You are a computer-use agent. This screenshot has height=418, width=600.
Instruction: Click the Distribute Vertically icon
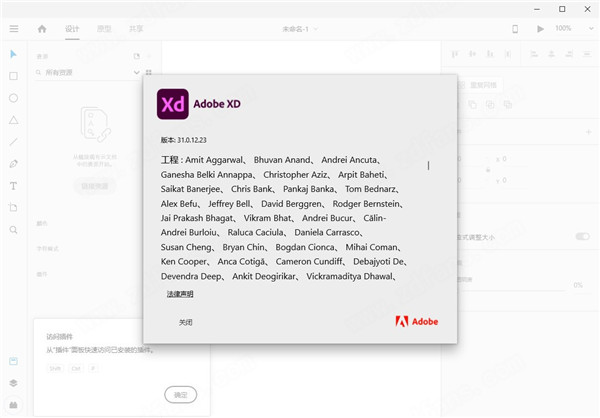click(x=508, y=54)
